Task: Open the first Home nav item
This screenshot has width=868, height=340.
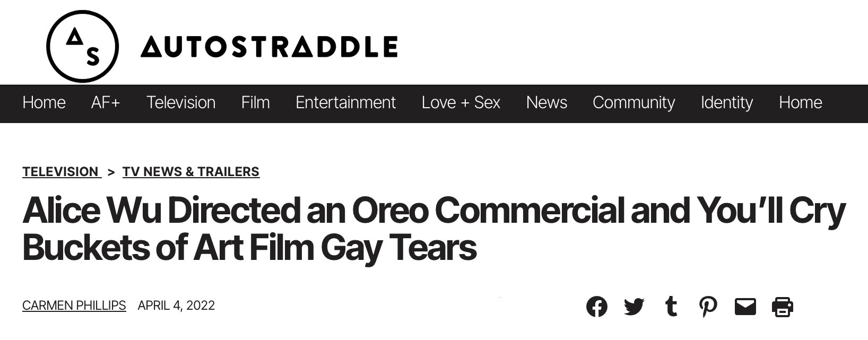Action: point(44,102)
